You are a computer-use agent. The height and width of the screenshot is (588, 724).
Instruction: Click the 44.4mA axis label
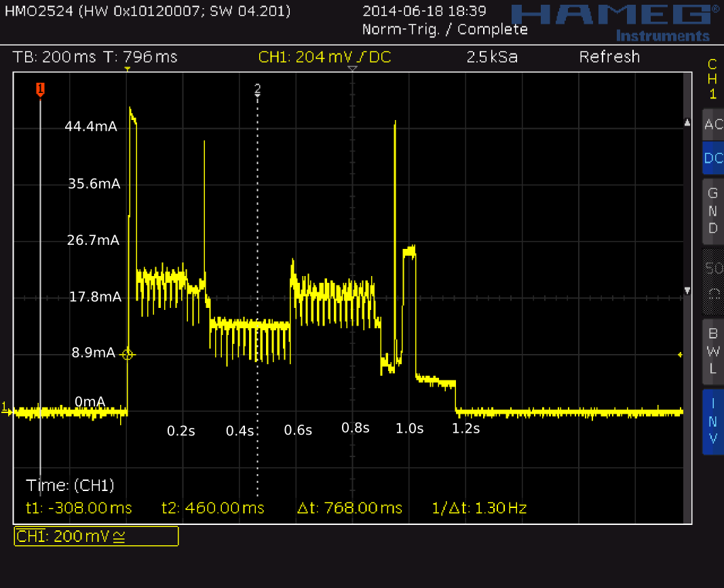click(91, 126)
